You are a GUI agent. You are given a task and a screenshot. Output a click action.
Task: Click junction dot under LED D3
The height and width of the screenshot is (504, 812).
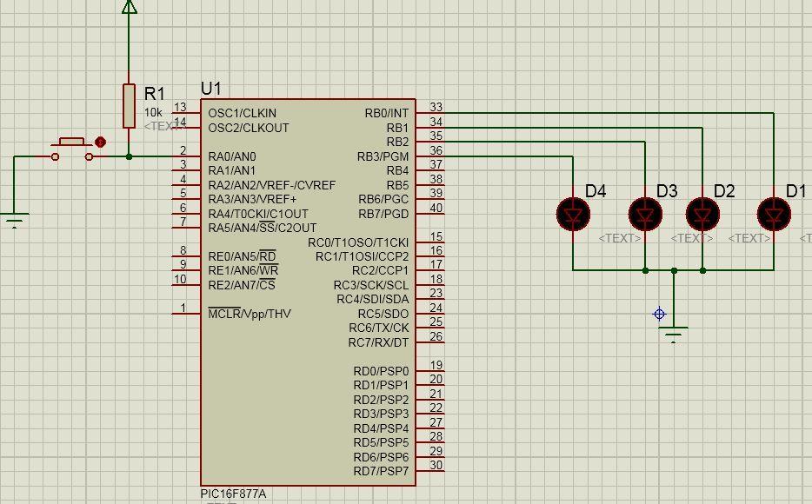point(645,270)
